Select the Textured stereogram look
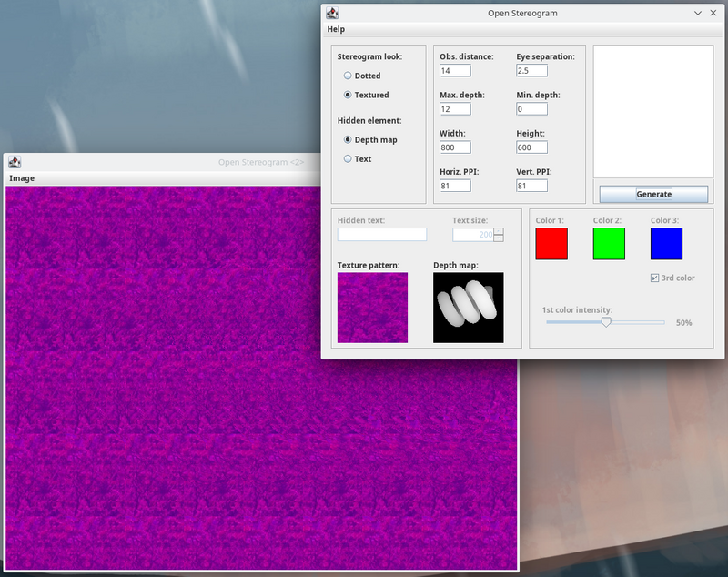 point(348,95)
